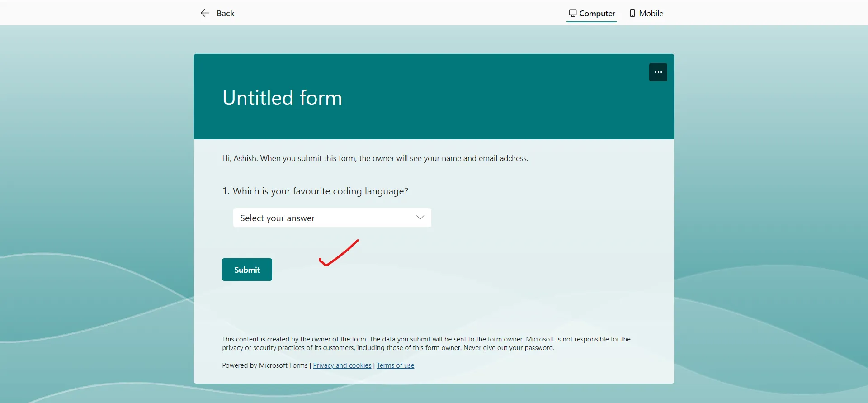Expand the favourite coding language answer list
The height and width of the screenshot is (403, 868).
point(332,218)
